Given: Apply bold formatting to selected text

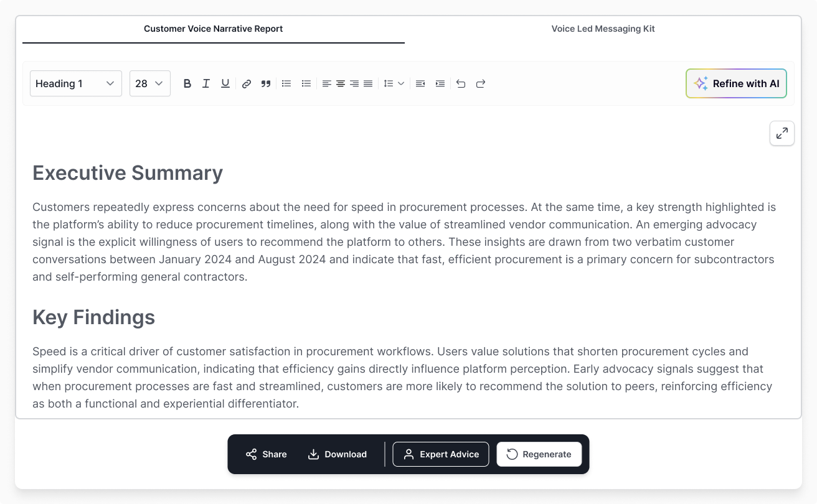Looking at the screenshot, I should pyautogui.click(x=187, y=83).
